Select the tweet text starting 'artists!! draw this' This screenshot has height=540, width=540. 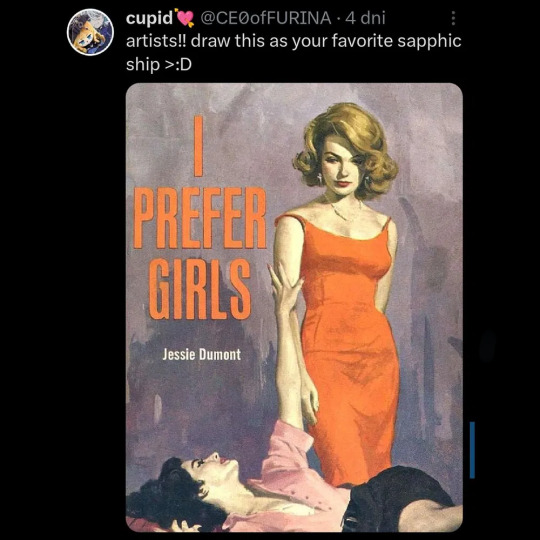tap(293, 52)
